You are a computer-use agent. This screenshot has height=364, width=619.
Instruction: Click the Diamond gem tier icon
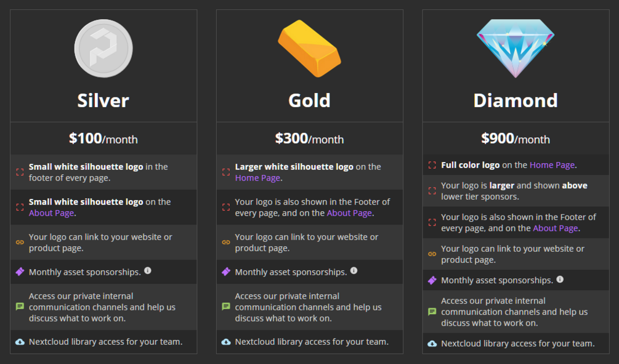516,47
